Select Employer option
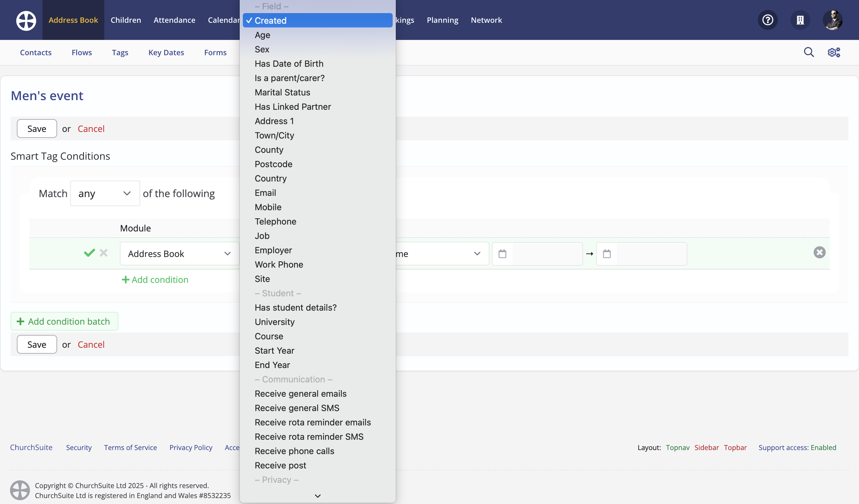The height and width of the screenshot is (504, 859). (x=318, y=250)
